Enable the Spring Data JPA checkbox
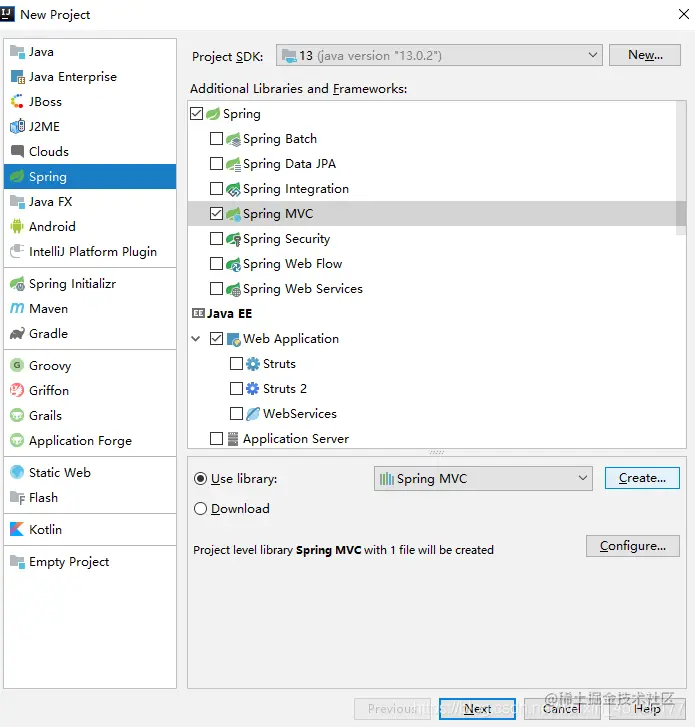This screenshot has height=727, width=695. 217,164
